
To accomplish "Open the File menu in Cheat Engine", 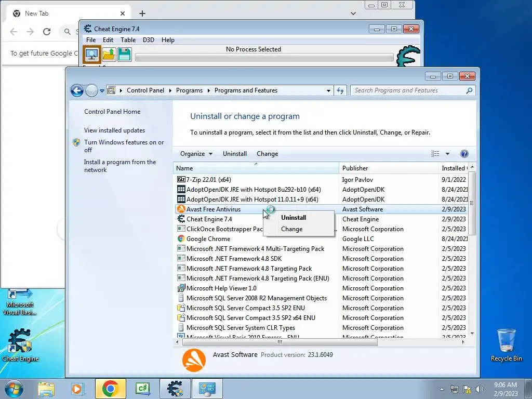I will tap(91, 40).
